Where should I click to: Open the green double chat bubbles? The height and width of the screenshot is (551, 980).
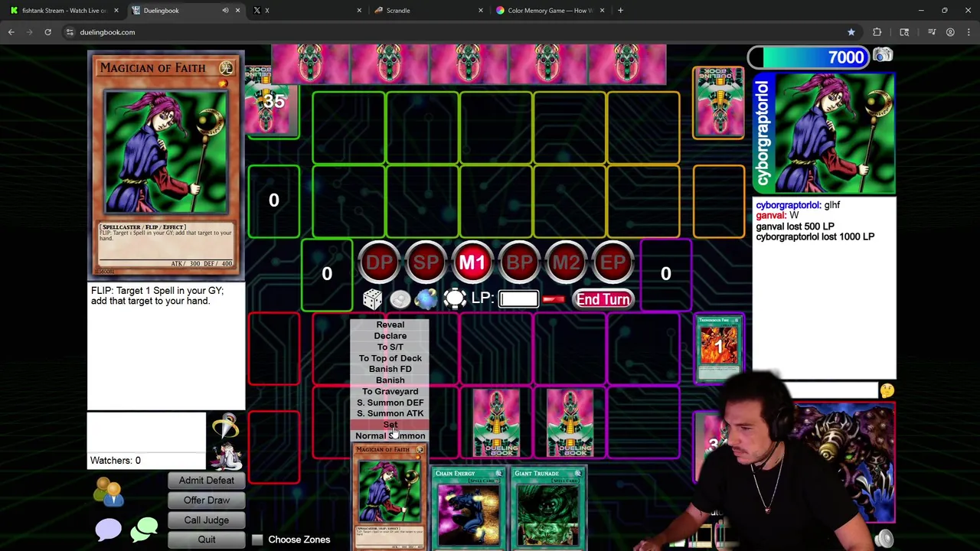[144, 529]
